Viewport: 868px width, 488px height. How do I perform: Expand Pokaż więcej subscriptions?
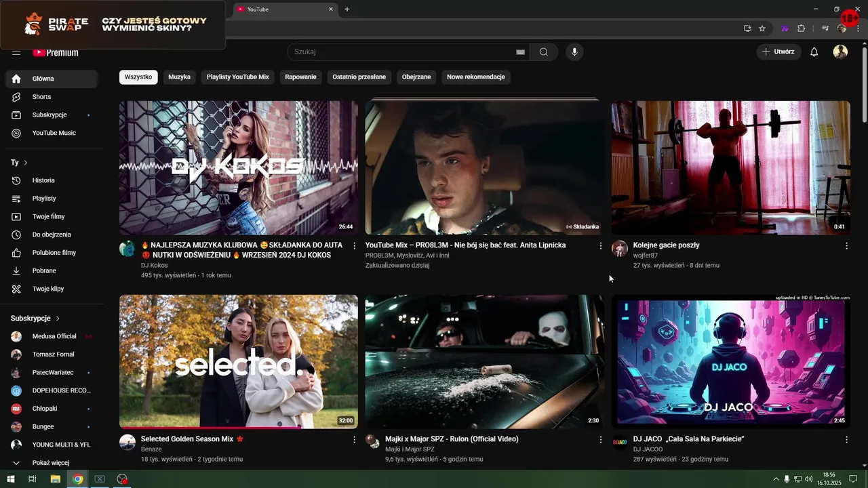(x=52, y=463)
